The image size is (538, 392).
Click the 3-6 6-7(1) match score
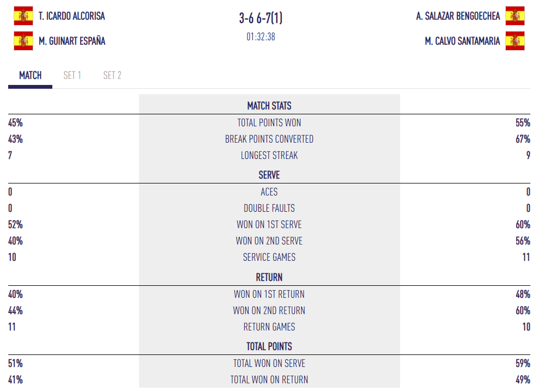261,18
